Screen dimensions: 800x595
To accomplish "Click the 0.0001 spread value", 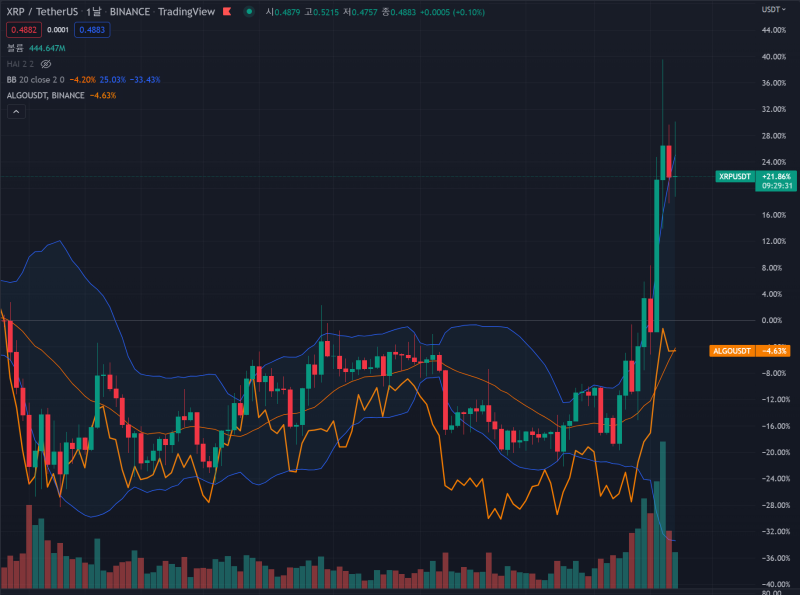I will (x=58, y=30).
